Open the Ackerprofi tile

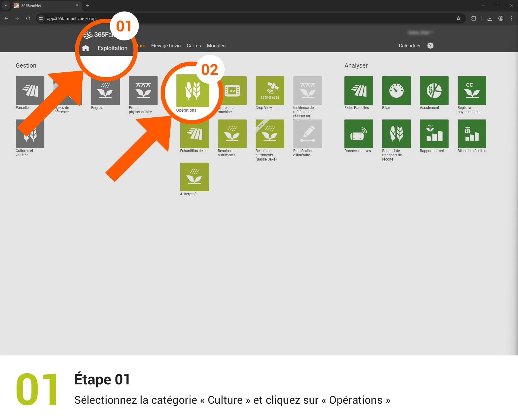[194, 177]
